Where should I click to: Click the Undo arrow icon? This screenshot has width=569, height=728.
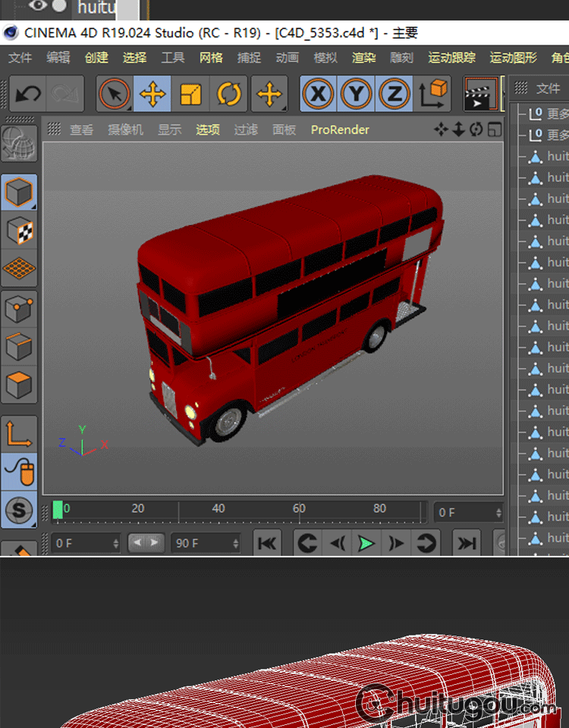click(x=28, y=94)
